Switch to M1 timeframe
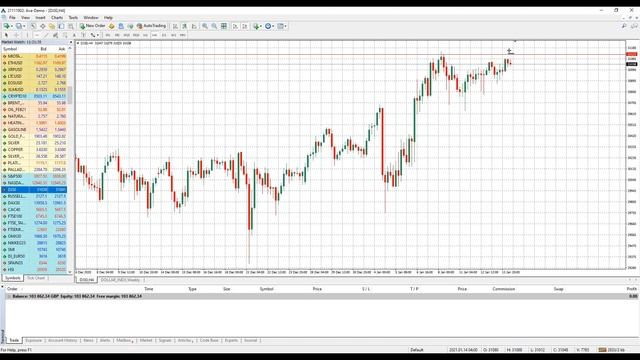The width and height of the screenshot is (640, 360). click(x=108, y=35)
